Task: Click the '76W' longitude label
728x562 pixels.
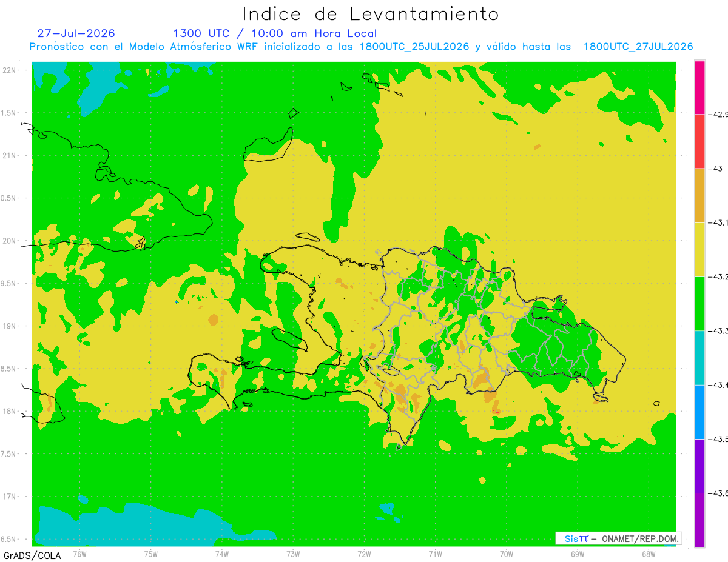Action: (79, 554)
